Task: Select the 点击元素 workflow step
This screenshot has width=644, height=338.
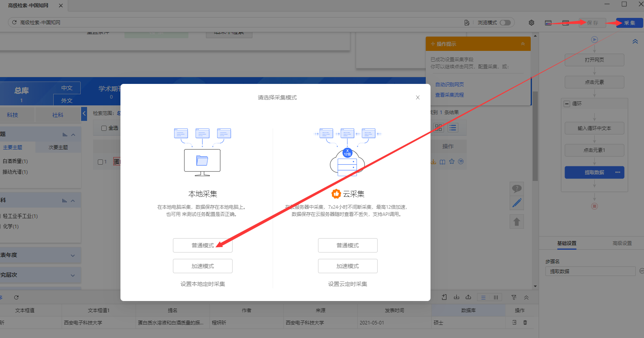Action: [594, 82]
